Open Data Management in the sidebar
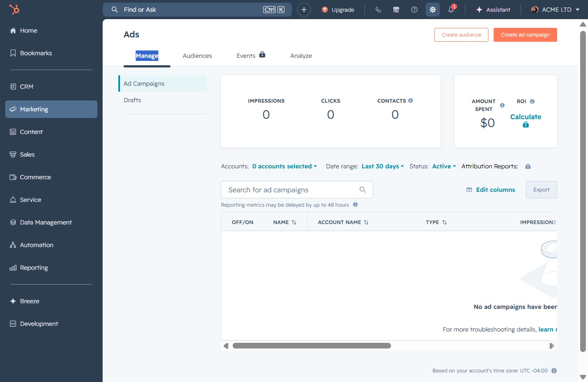588x382 pixels. click(51, 222)
